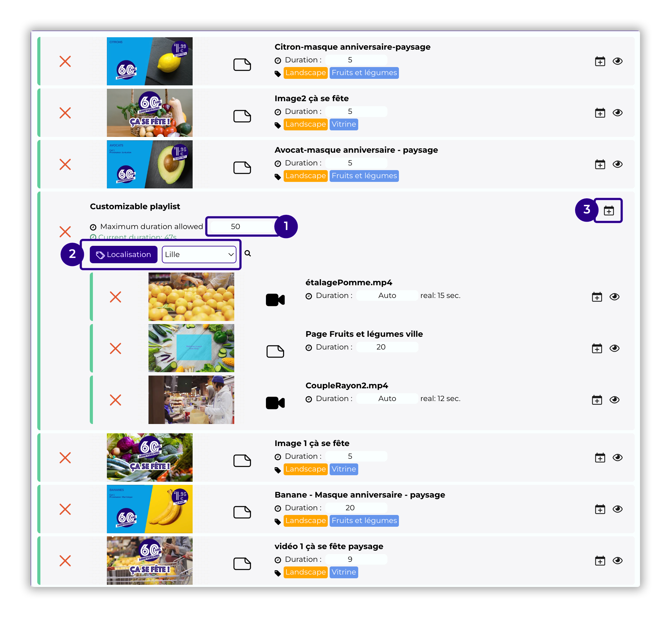Open schedule calendar for Image2 çà se fête
This screenshot has width=672, height=618.
[x=600, y=113]
